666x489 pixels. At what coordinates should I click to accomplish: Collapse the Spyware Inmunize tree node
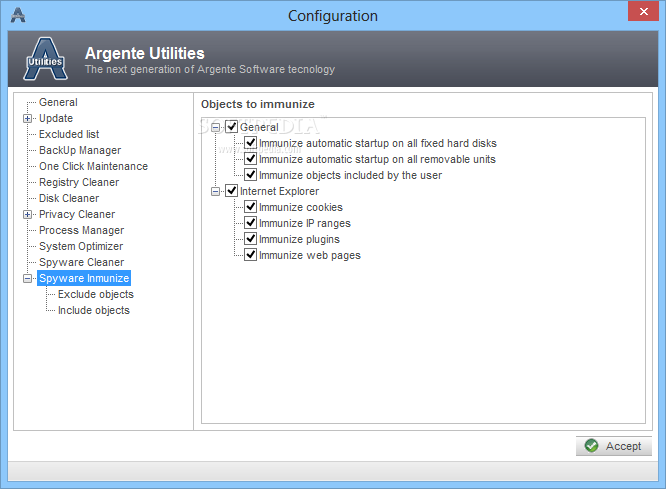click(x=27, y=279)
